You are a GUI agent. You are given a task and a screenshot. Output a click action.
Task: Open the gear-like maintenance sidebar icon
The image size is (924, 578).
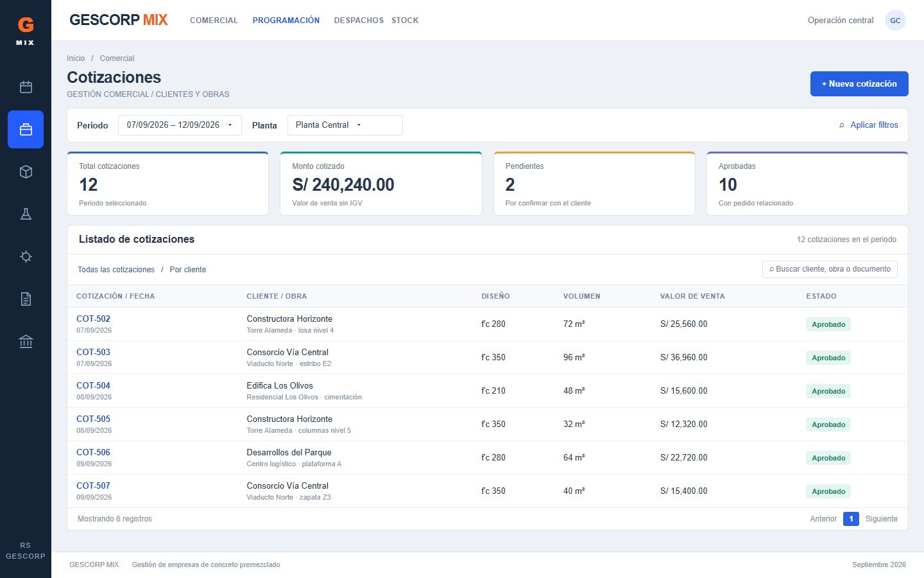(x=26, y=256)
